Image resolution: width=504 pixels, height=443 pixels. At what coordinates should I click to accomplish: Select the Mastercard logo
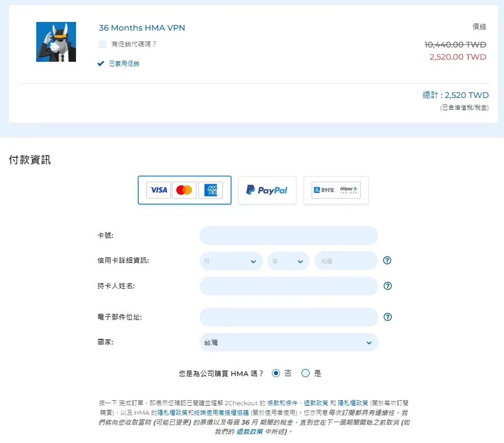184,190
